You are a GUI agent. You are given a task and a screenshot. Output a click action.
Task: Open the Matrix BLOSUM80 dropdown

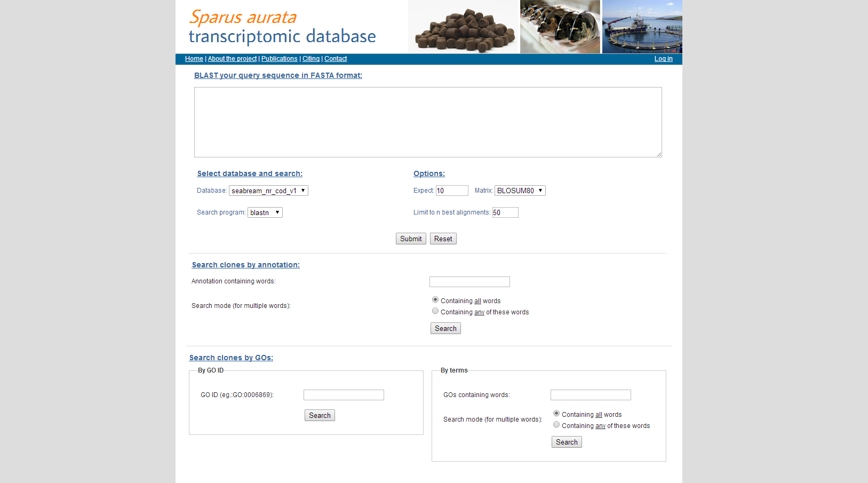[x=520, y=191]
